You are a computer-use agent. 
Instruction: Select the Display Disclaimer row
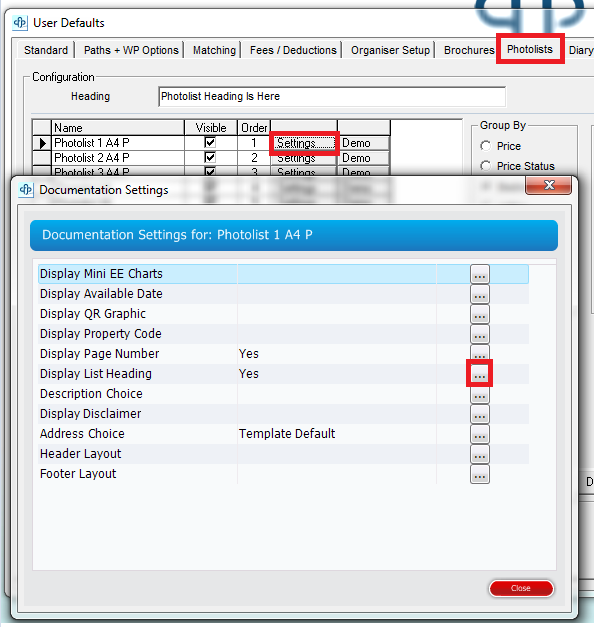tap(283, 414)
